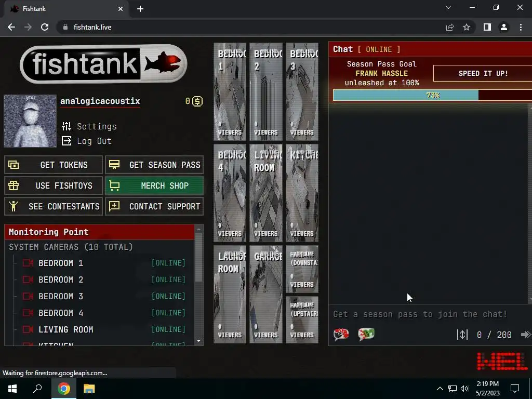Click the GET TOKENS button
The width and height of the screenshot is (532, 399).
(x=54, y=165)
